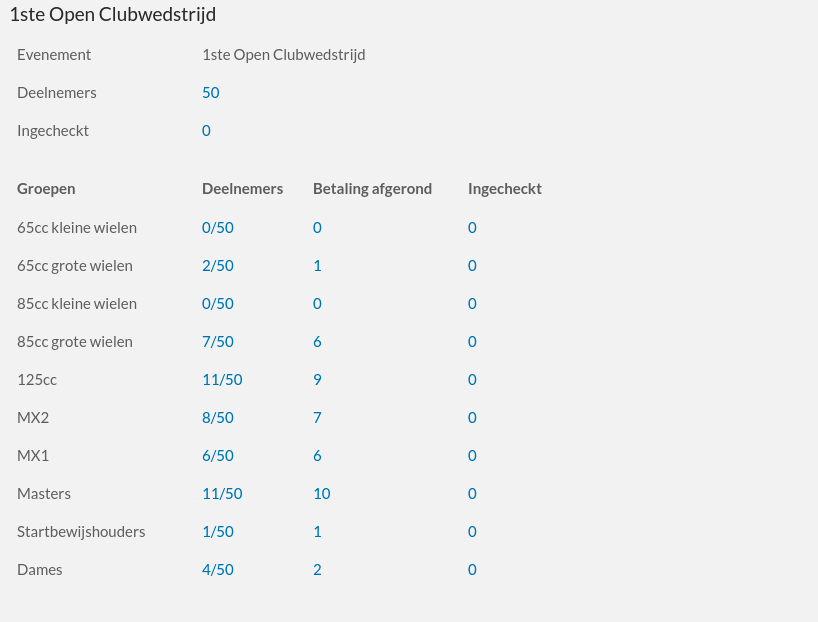The width and height of the screenshot is (818, 622).
Task: Select the 8/50 participants link for MX2
Action: [217, 418]
